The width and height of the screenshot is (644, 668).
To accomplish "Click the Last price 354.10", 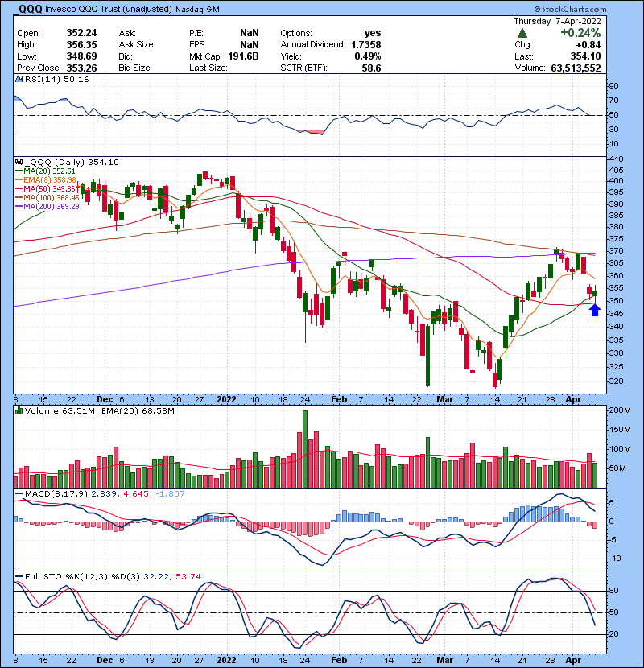I will 585,56.
